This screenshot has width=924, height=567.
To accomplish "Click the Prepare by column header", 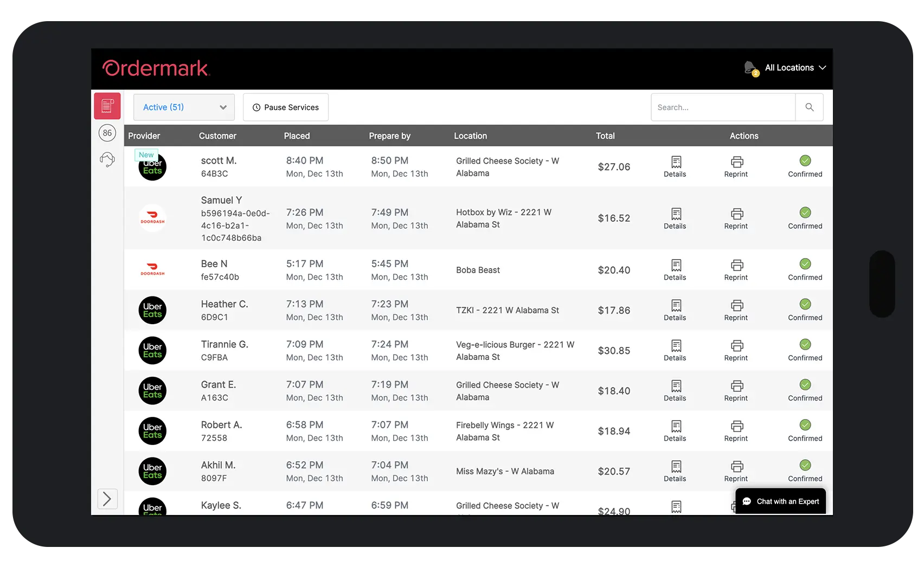I will [x=389, y=136].
